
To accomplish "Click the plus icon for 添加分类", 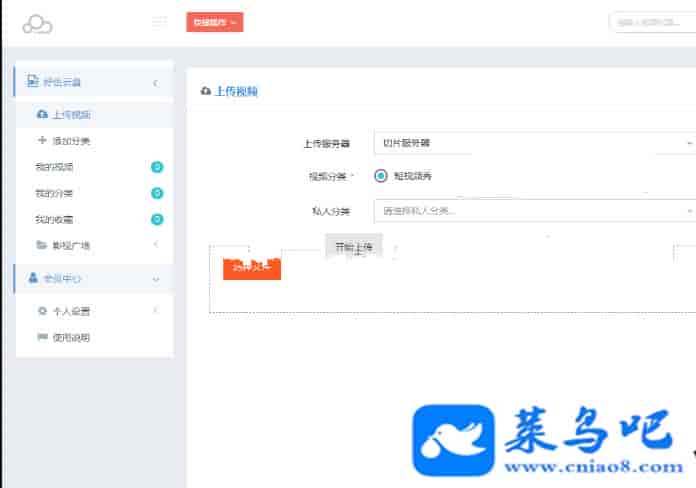I will 41,141.
